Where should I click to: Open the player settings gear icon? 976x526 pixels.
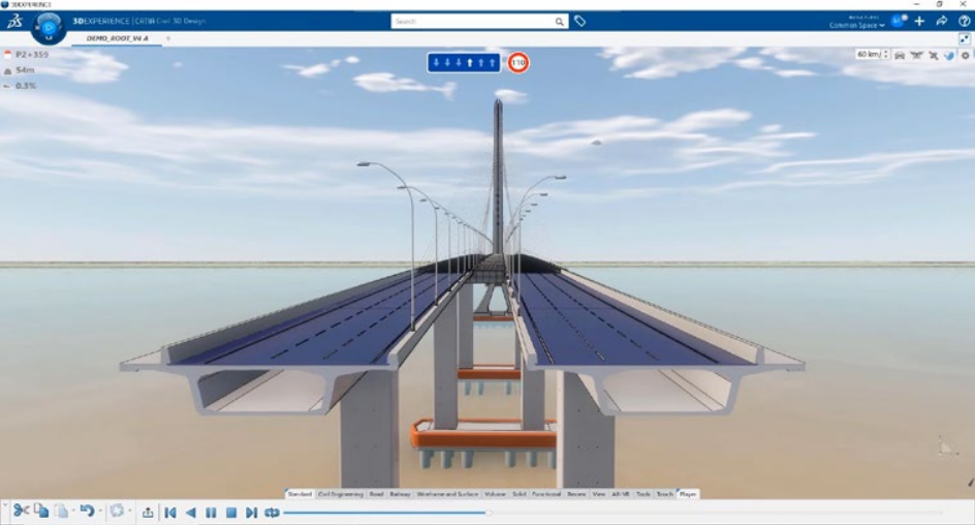click(x=965, y=55)
